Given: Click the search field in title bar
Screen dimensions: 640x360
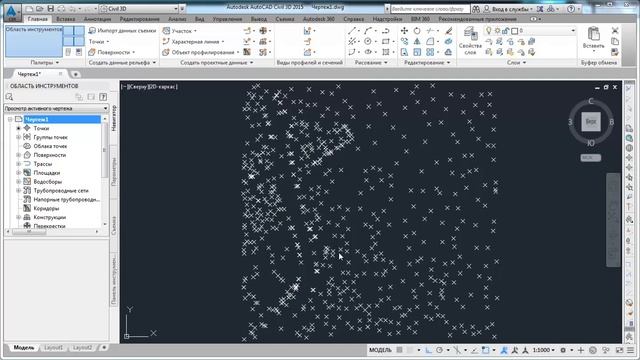Looking at the screenshot, I should pyautogui.click(x=430, y=9).
